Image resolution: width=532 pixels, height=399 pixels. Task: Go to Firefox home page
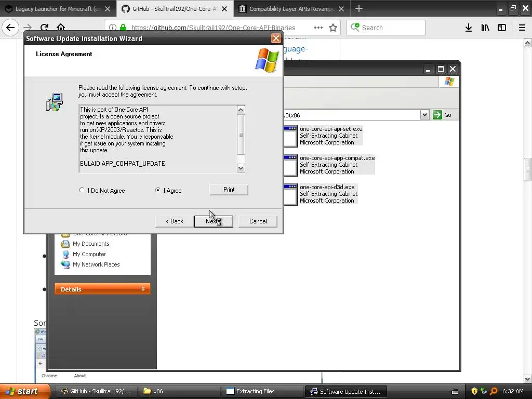(61, 28)
